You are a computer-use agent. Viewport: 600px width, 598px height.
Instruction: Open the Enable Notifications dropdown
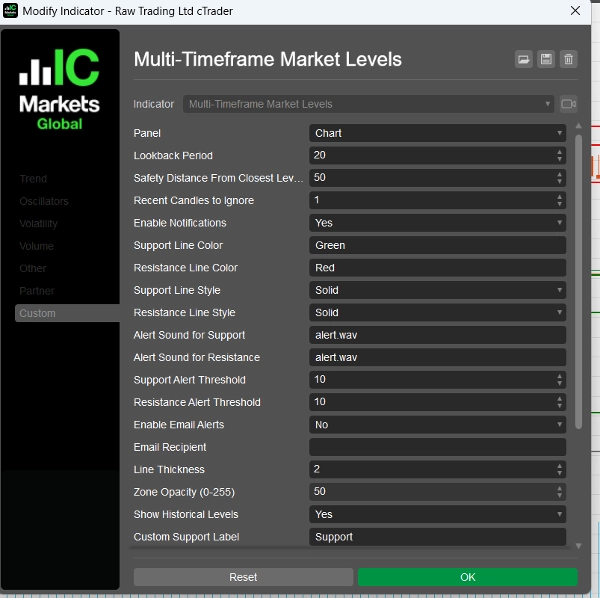pos(437,223)
